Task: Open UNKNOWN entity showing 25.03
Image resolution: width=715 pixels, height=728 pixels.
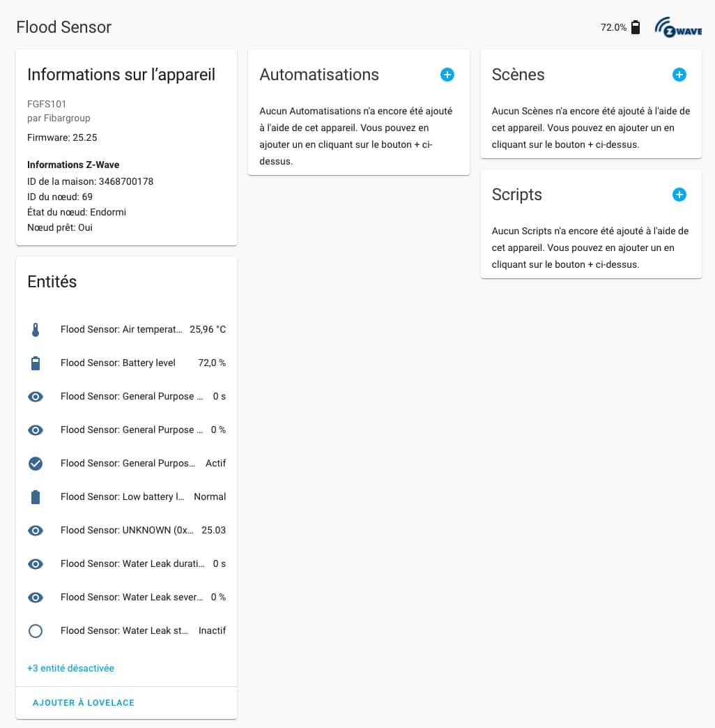Action: click(x=126, y=530)
